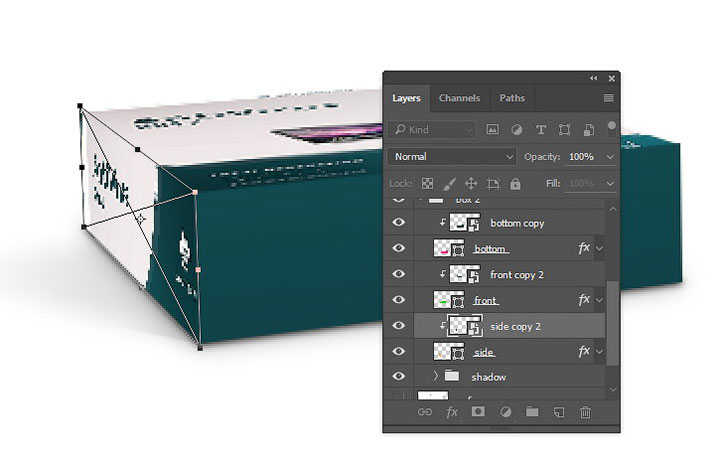The height and width of the screenshot is (467, 725).
Task: Filter layers by pixel layer icon
Action: pos(492,130)
